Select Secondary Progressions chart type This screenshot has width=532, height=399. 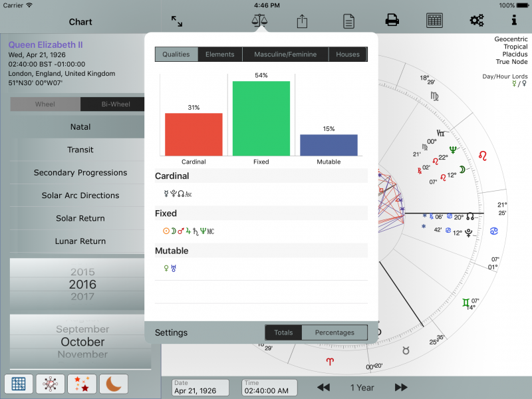coord(80,173)
